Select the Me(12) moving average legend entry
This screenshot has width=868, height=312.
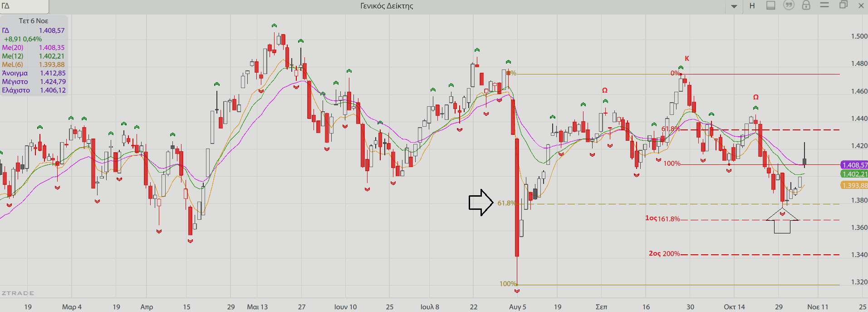tap(33, 56)
